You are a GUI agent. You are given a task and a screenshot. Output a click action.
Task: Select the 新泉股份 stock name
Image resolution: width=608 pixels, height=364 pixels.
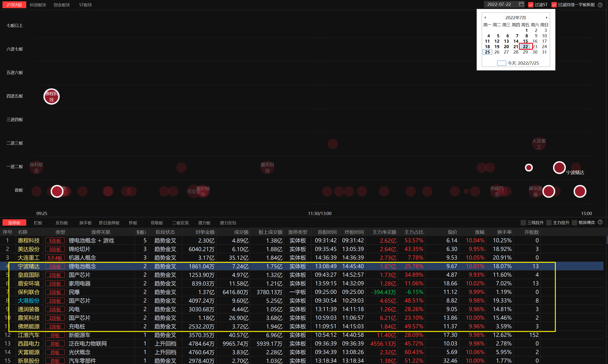(x=29, y=361)
